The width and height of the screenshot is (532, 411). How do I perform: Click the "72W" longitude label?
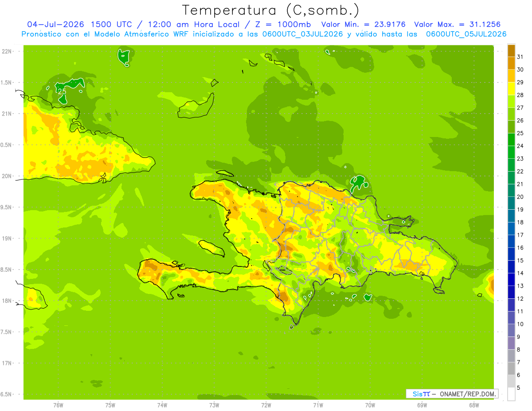click(266, 405)
